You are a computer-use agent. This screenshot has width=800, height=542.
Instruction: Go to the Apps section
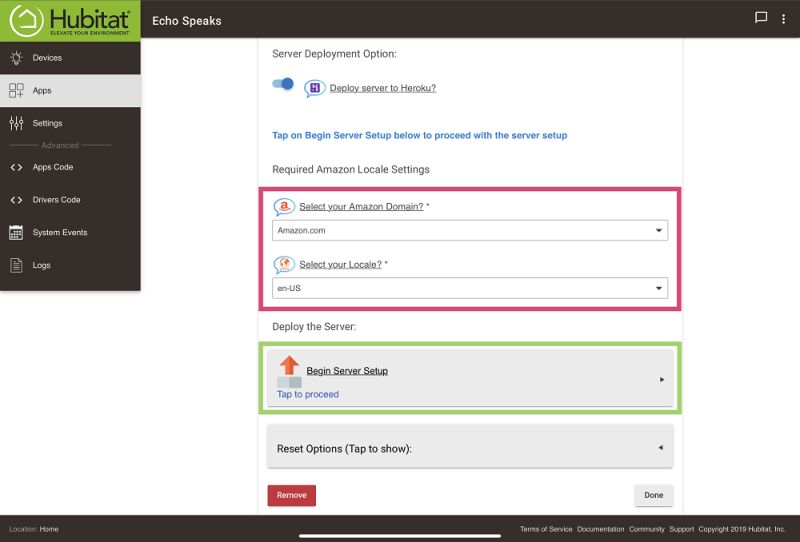70,90
